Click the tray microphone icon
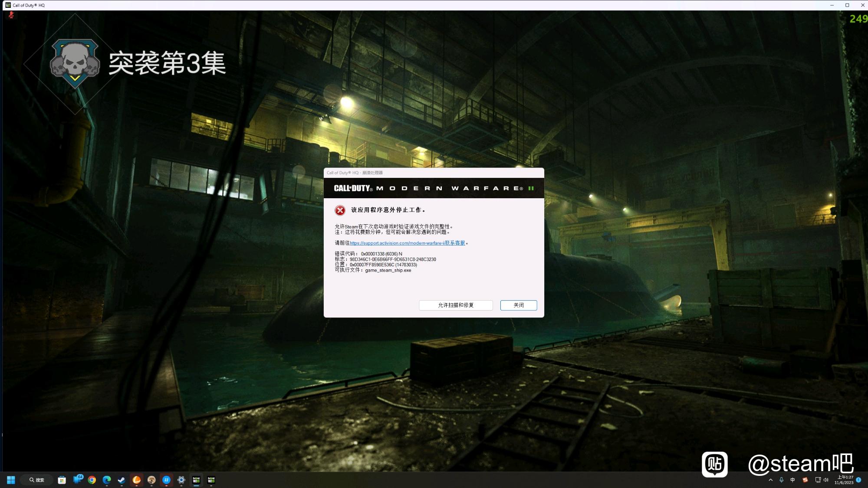 click(782, 480)
